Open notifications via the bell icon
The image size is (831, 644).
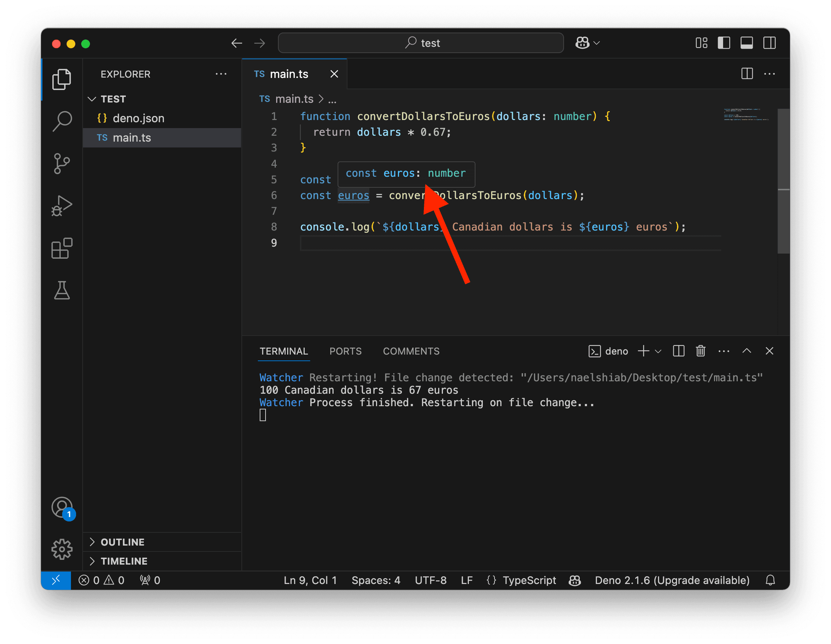(771, 580)
